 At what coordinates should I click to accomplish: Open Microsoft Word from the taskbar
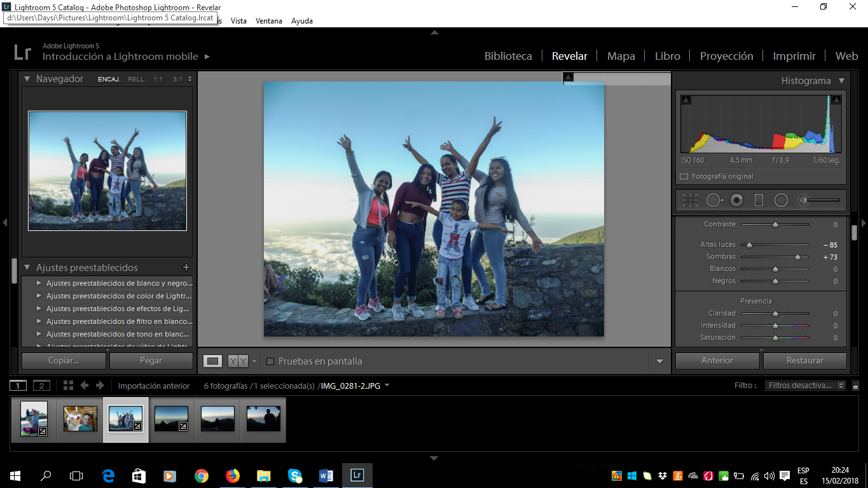pos(326,475)
